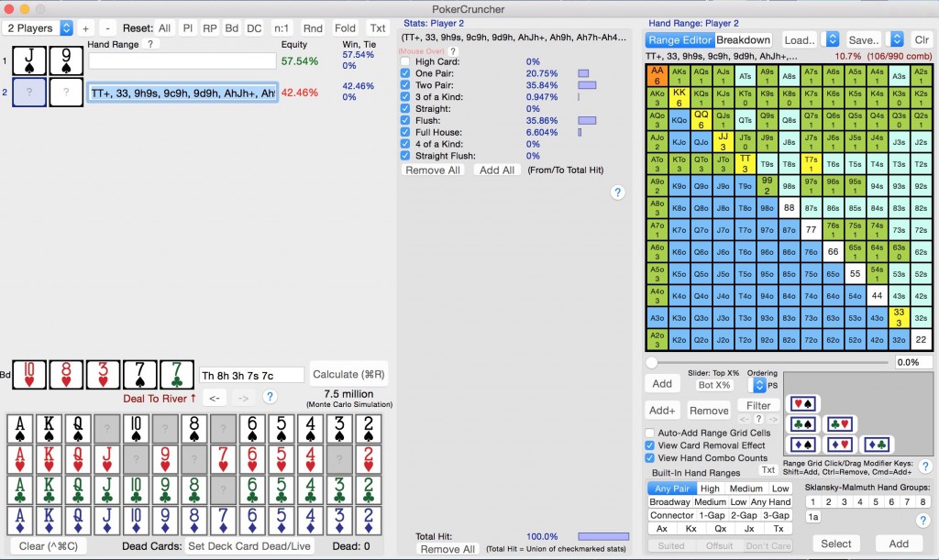
Task: Click the Clear button below the deck
Action: tap(49, 546)
